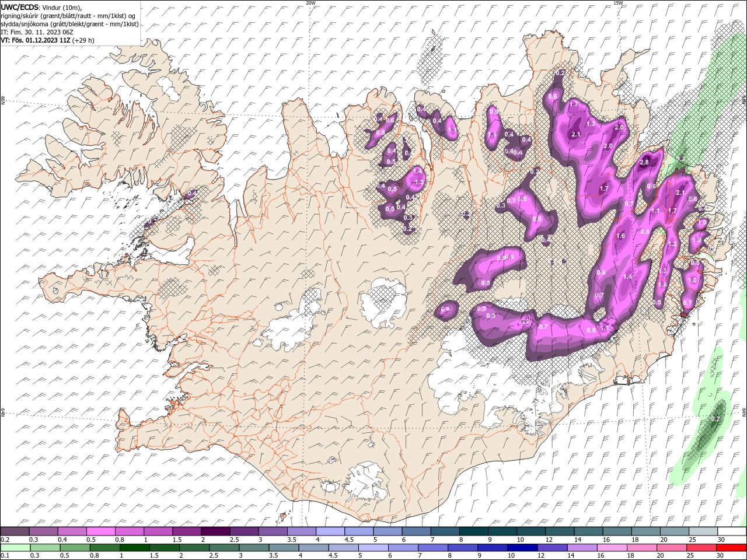Click the 'UWC/ECDS' title text
This screenshot has width=747, height=560.
[20, 7]
